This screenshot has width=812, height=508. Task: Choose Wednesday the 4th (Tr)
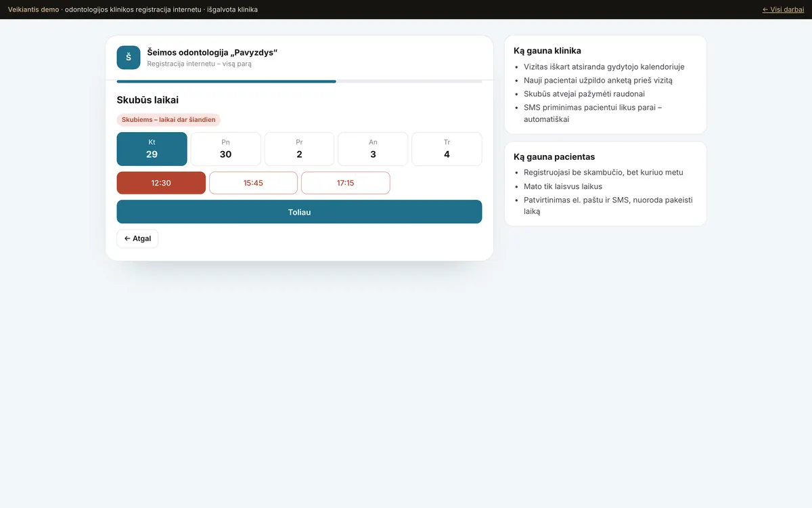tap(447, 149)
